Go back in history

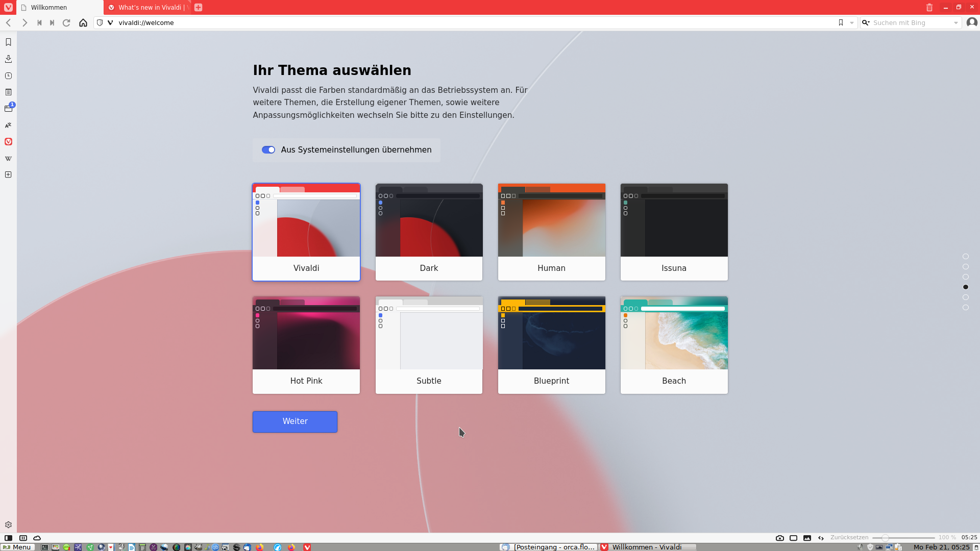click(x=9, y=23)
